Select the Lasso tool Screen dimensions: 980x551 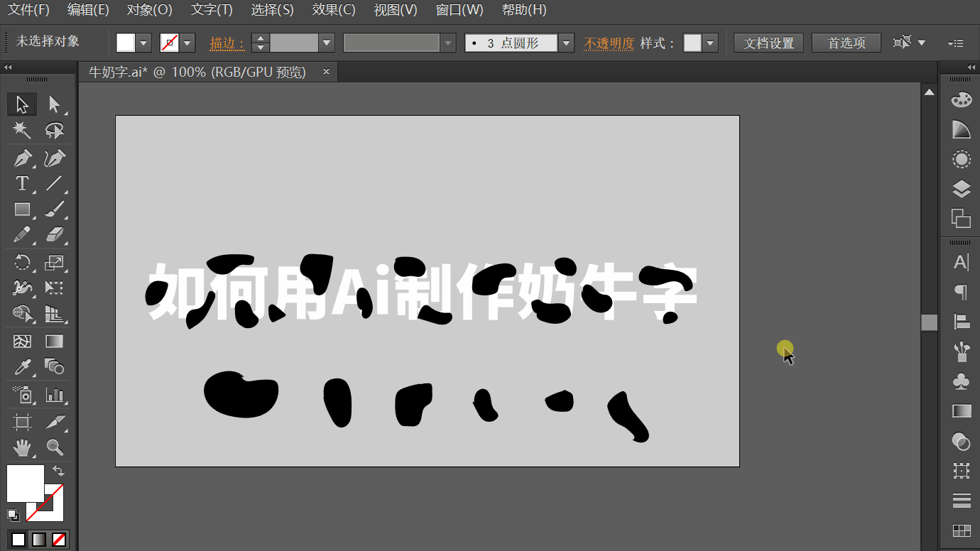(x=54, y=130)
